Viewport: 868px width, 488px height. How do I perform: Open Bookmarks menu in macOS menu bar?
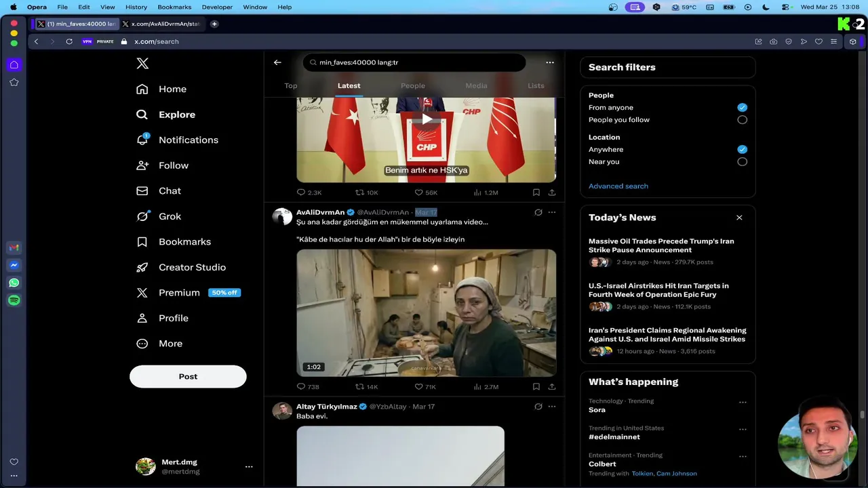point(174,7)
